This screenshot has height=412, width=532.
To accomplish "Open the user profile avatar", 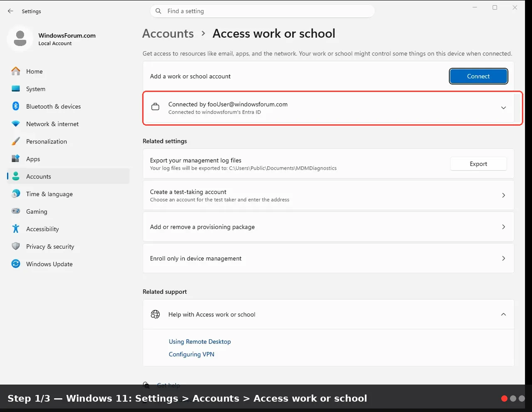I will pos(20,39).
